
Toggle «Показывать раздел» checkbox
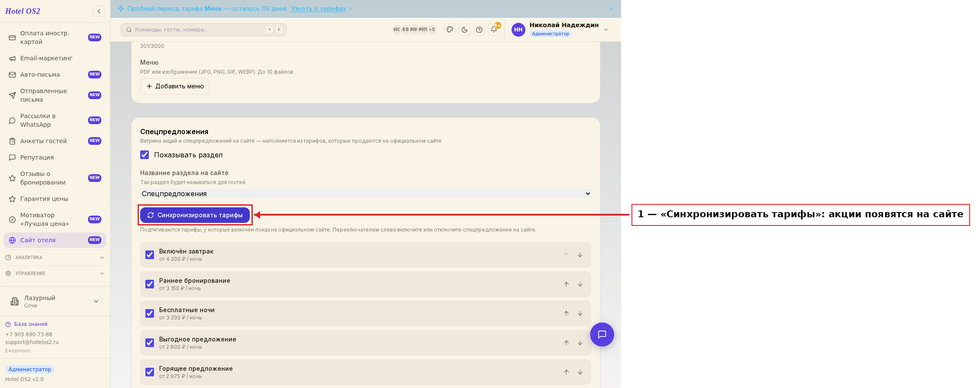(x=144, y=155)
